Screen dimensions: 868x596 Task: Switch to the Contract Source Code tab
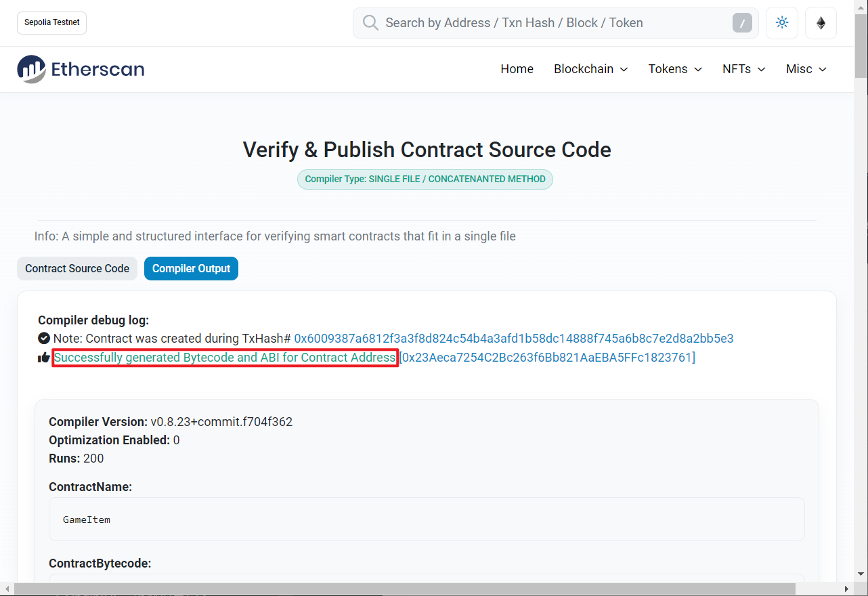click(77, 269)
